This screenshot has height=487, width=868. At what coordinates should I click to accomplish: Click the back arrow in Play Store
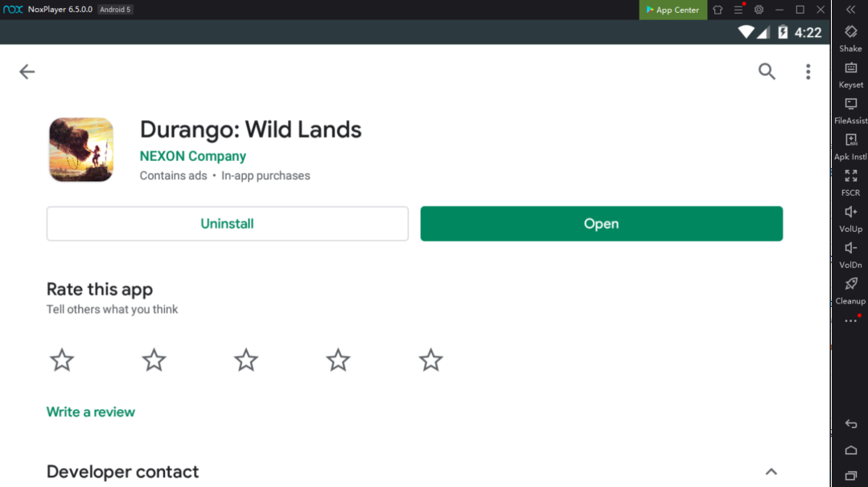click(x=27, y=72)
